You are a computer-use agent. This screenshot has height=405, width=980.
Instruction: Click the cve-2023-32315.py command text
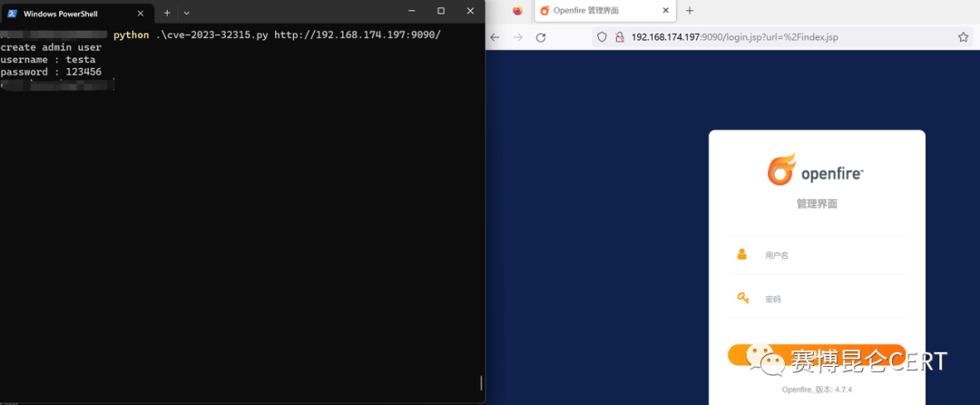pos(211,35)
